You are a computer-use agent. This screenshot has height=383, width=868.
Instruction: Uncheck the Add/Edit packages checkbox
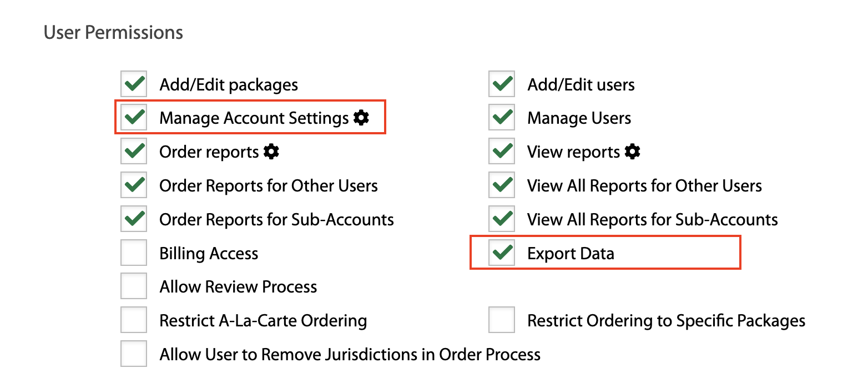[134, 84]
